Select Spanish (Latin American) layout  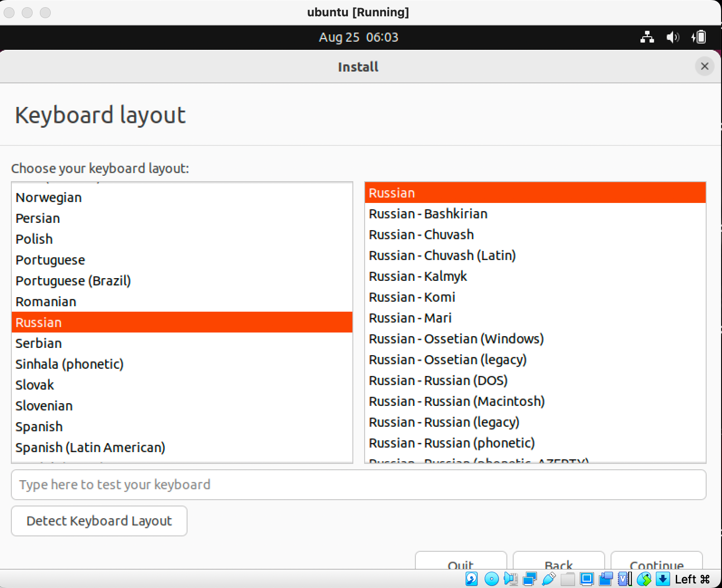point(90,448)
